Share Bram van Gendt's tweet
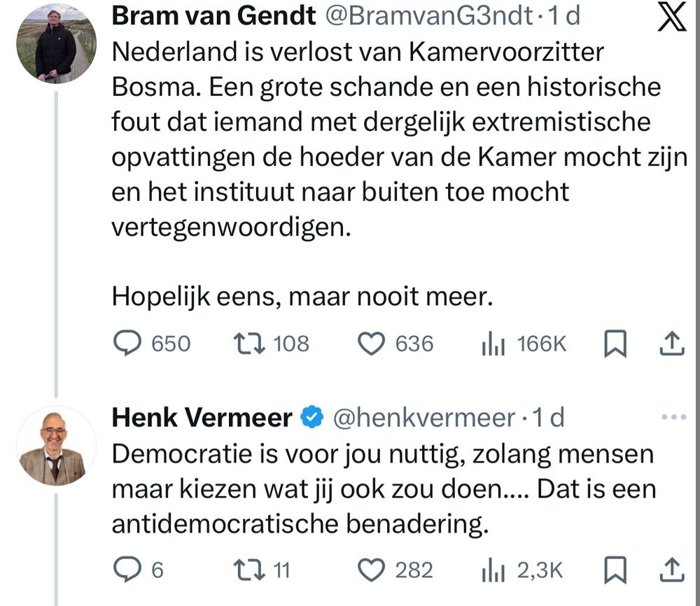Image resolution: width=700 pixels, height=606 pixels. (671, 344)
